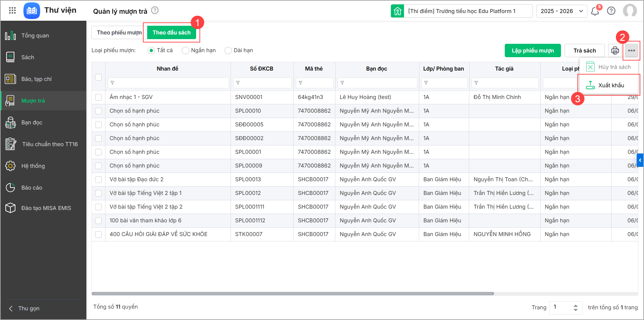This screenshot has width=644, height=320.
Task: Click the page number stepper arrows
Action: coord(576,307)
